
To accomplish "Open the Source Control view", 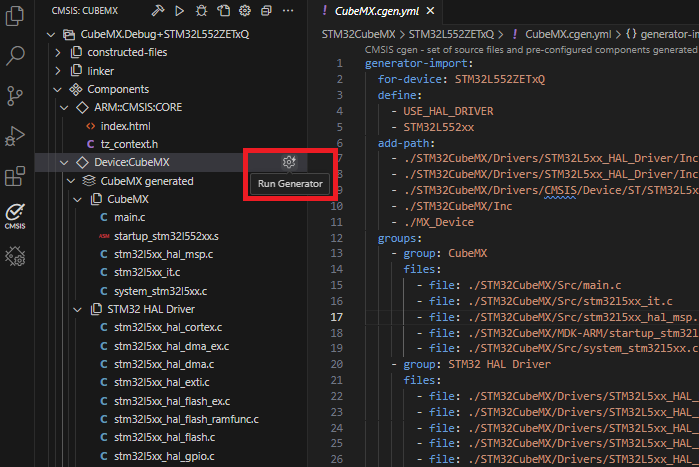I will pyautogui.click(x=15, y=96).
